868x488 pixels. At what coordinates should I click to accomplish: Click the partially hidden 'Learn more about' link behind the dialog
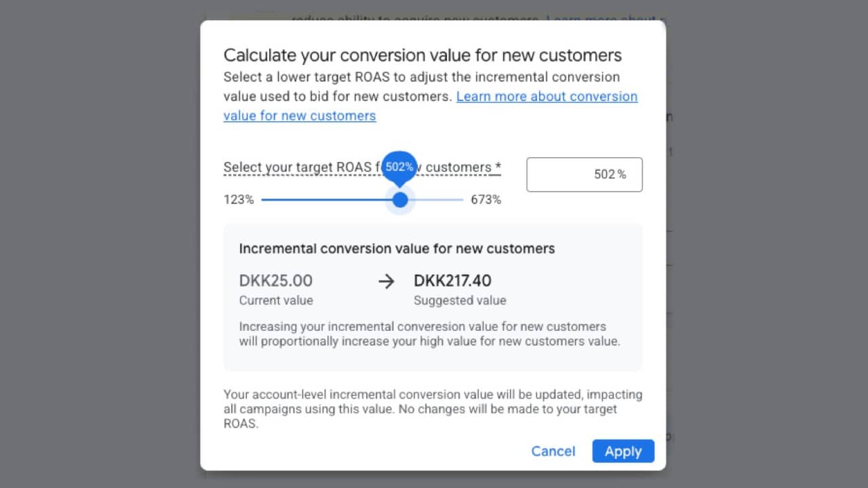[x=604, y=20]
